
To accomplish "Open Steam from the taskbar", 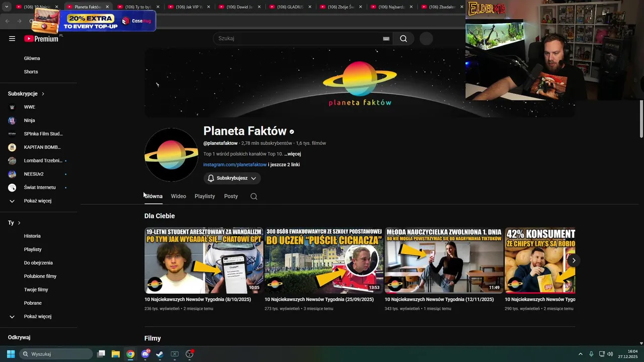I will tap(159, 354).
